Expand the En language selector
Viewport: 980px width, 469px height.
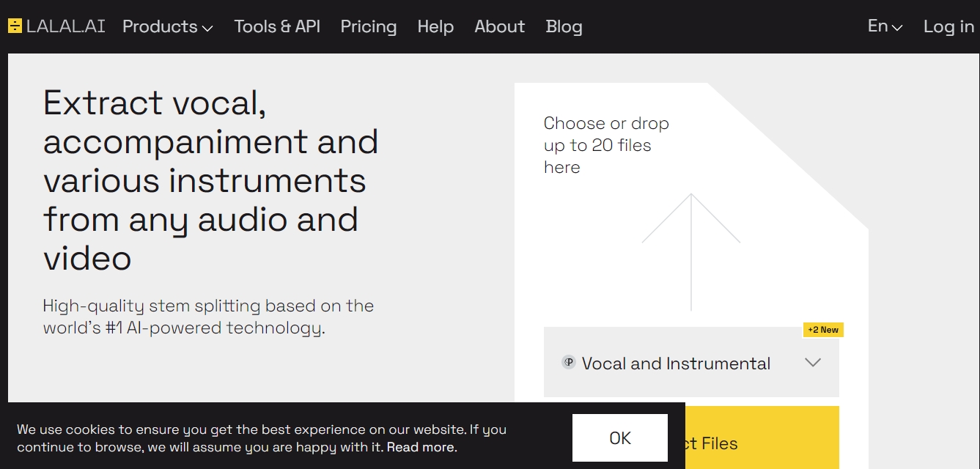[x=885, y=26]
